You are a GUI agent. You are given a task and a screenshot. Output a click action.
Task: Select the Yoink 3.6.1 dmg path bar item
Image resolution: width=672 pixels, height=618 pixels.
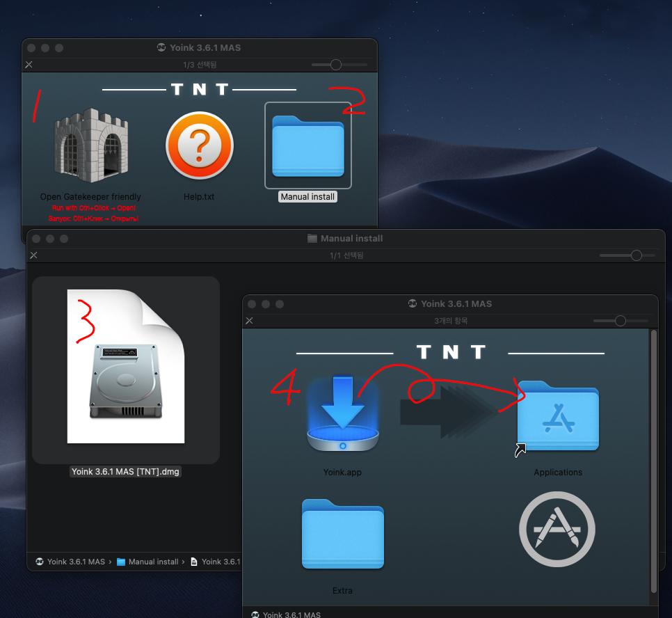(x=216, y=562)
